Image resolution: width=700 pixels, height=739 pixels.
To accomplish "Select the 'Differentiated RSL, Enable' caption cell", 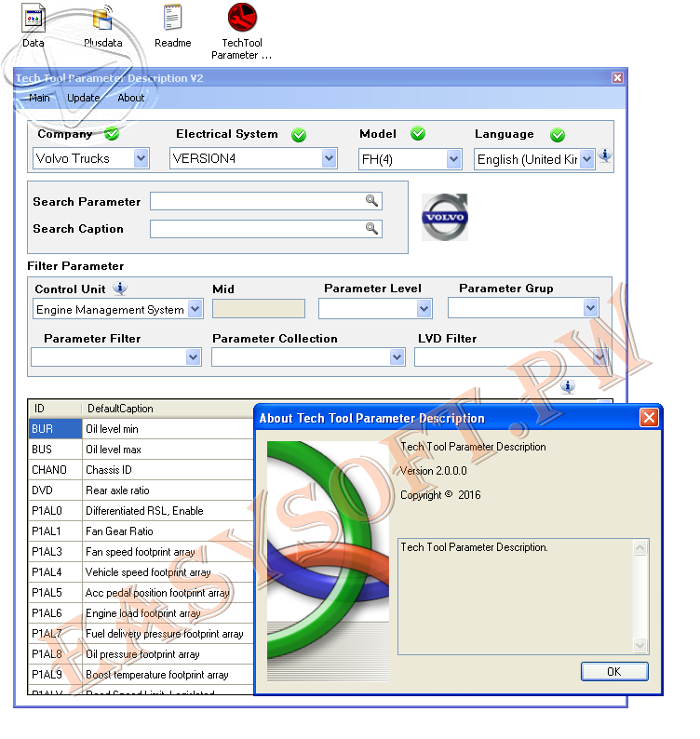I will pos(168,511).
